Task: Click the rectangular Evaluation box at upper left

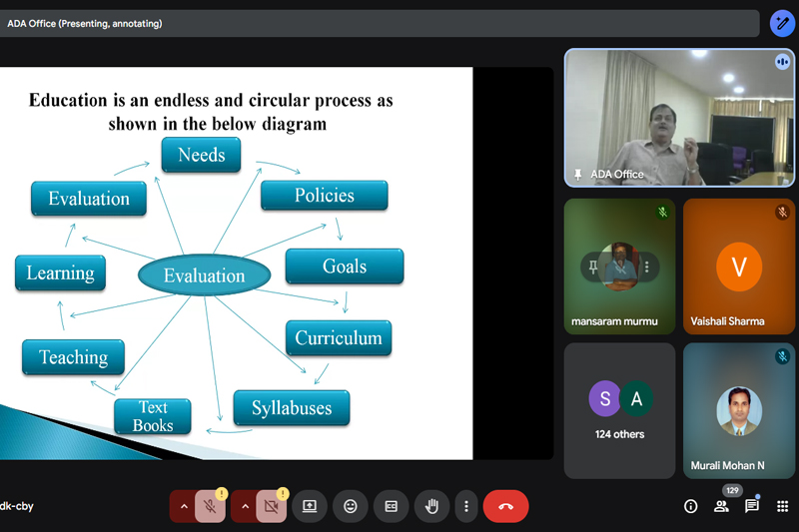Action: point(89,199)
